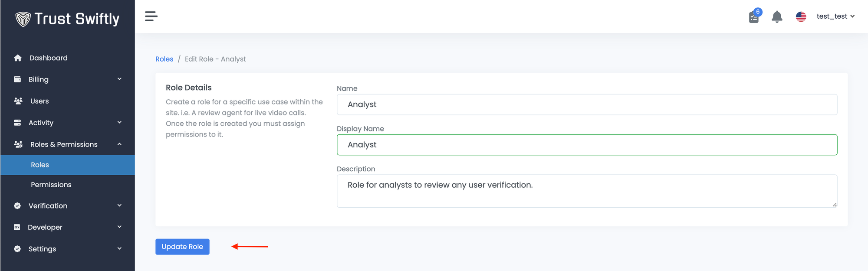Viewport: 868px width, 271px height.
Task: Click the Developer DEV icon
Action: tap(17, 227)
